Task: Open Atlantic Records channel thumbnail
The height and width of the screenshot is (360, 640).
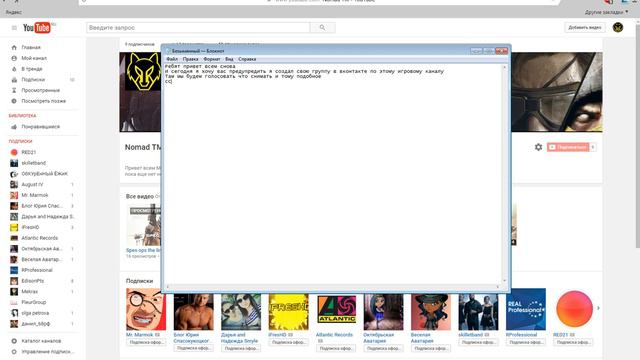Action: 336,311
